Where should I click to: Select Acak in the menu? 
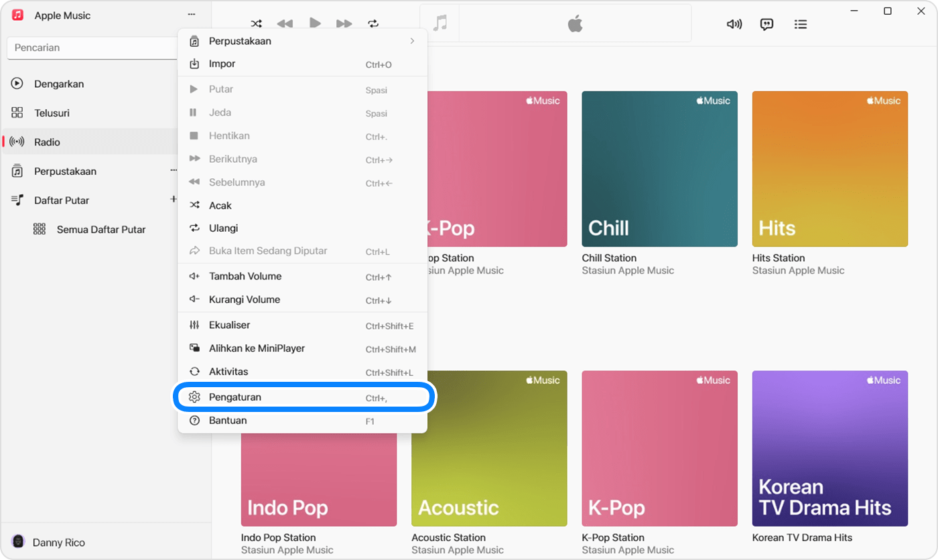(302, 205)
